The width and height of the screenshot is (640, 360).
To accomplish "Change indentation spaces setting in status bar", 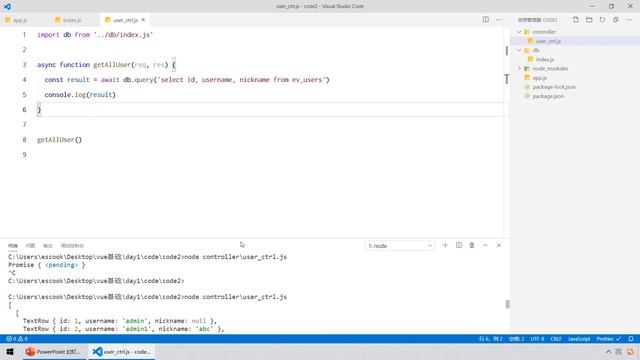I will click(516, 339).
